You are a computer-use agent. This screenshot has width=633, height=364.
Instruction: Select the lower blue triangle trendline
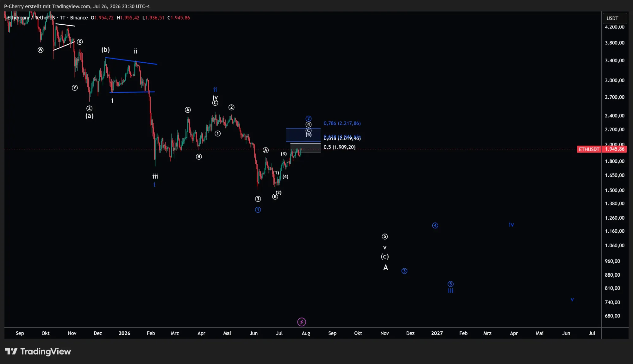coord(132,92)
